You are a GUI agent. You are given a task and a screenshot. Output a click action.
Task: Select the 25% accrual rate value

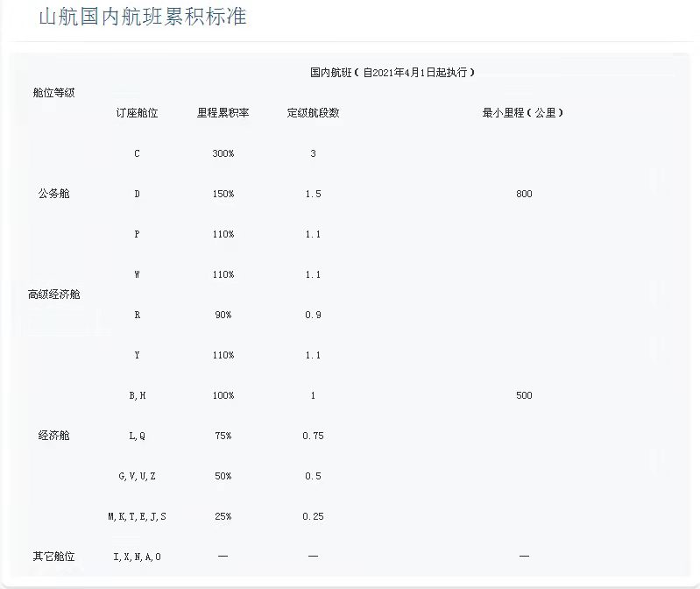[x=223, y=516]
